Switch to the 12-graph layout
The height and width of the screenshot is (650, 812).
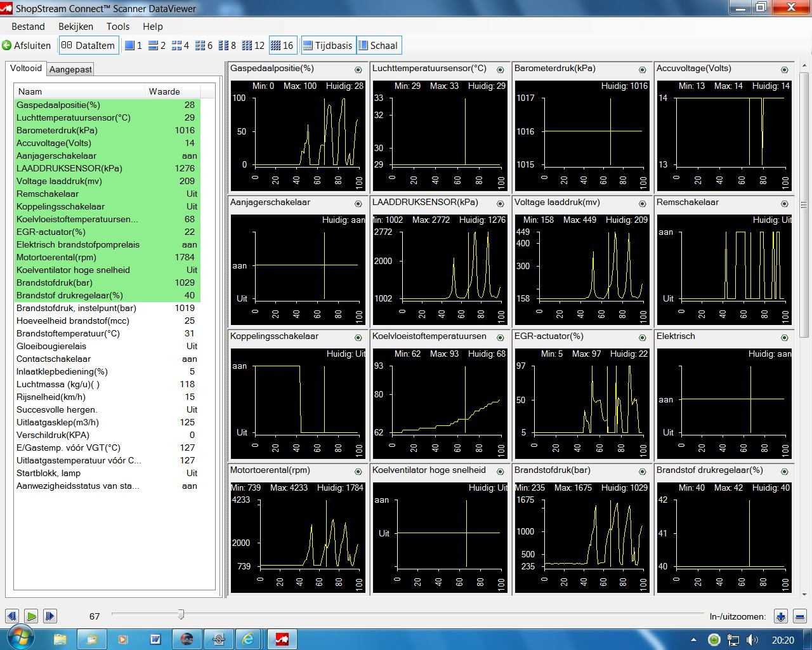[x=252, y=46]
